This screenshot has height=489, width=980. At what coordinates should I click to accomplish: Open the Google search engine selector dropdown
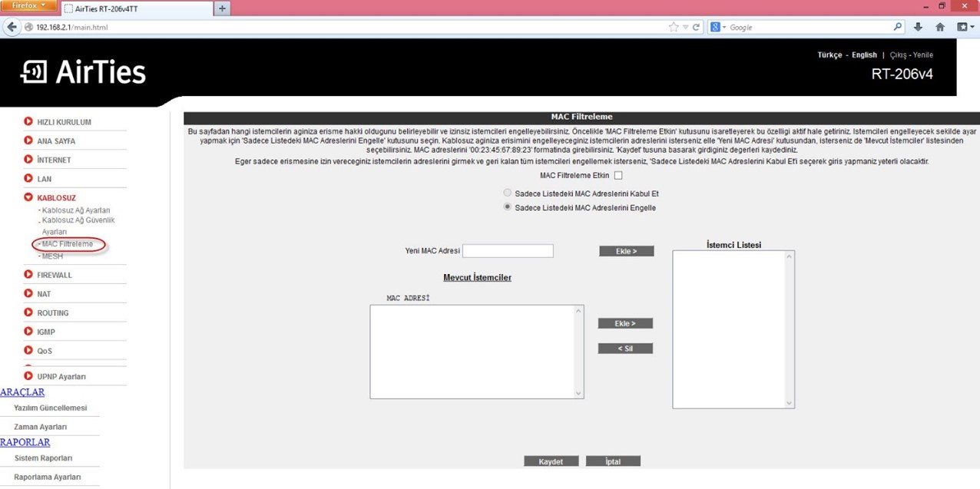point(717,27)
